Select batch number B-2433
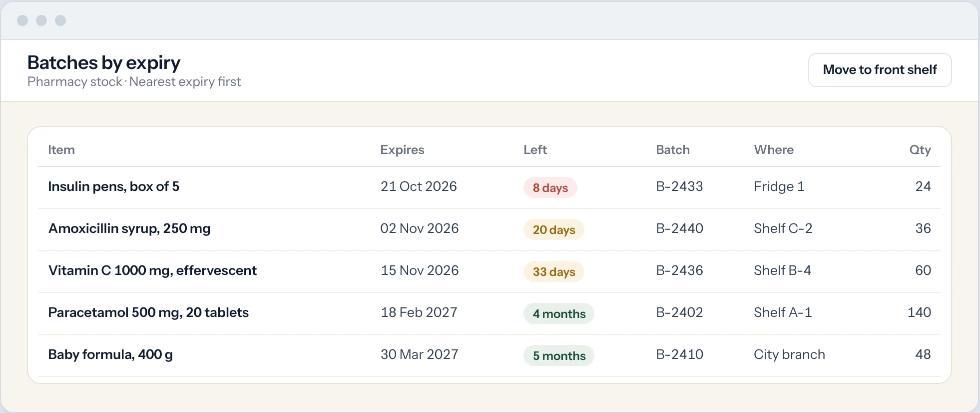 (x=679, y=186)
